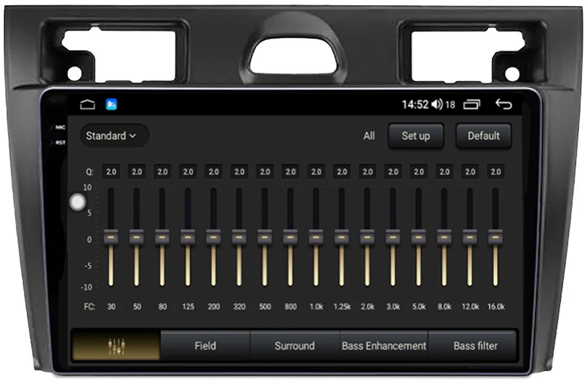The image size is (588, 384).
Task: Tap the white floating assistive dot
Action: tap(78, 202)
